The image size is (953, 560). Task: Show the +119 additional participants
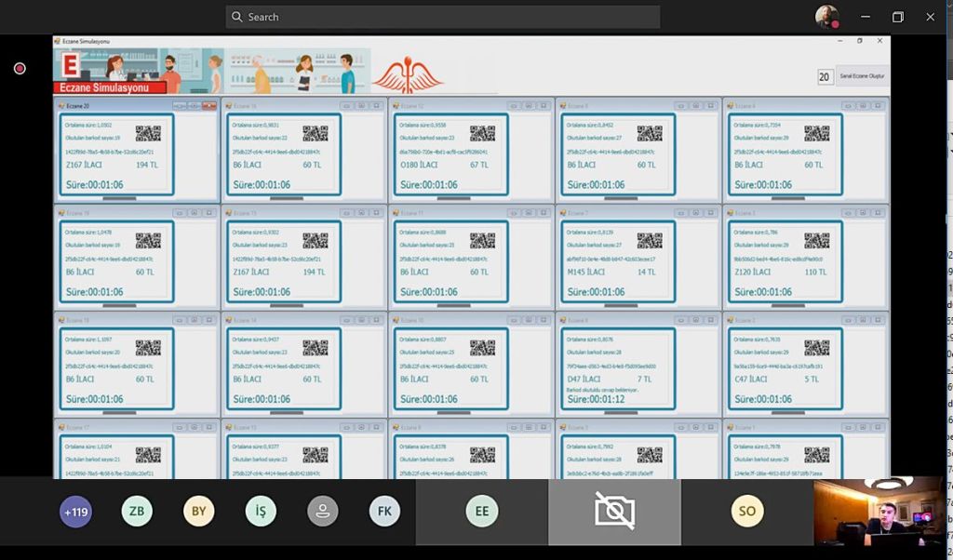pyautogui.click(x=75, y=511)
